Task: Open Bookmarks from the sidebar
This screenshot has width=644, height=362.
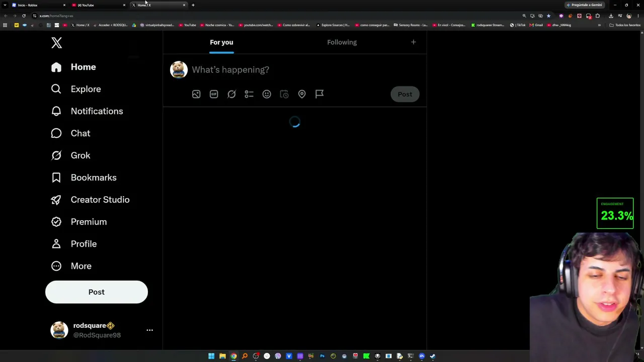Action: pos(84,177)
